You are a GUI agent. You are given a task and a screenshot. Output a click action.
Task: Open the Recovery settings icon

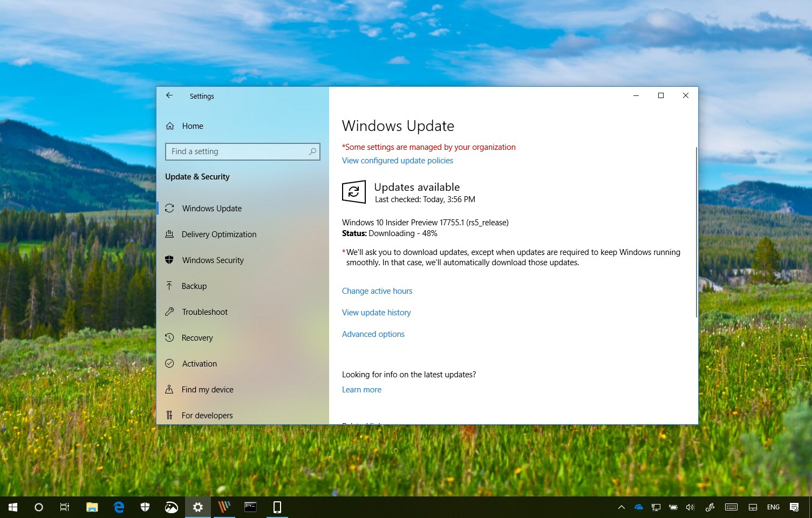tap(170, 337)
